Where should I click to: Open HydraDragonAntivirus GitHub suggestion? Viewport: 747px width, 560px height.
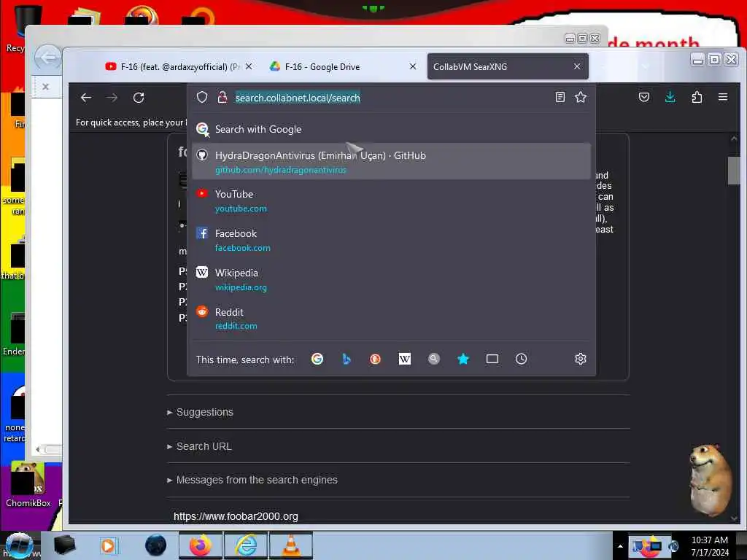[391, 161]
